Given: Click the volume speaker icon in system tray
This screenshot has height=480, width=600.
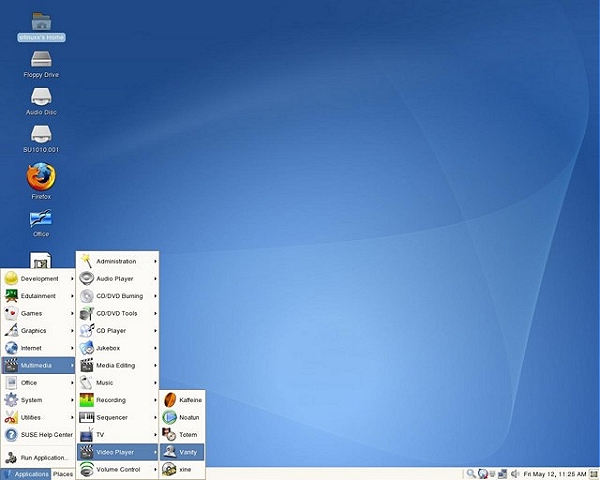Looking at the screenshot, I should pos(515,473).
